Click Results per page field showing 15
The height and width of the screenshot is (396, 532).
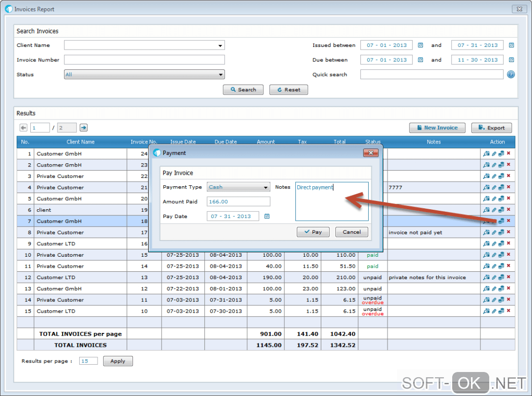(88, 361)
